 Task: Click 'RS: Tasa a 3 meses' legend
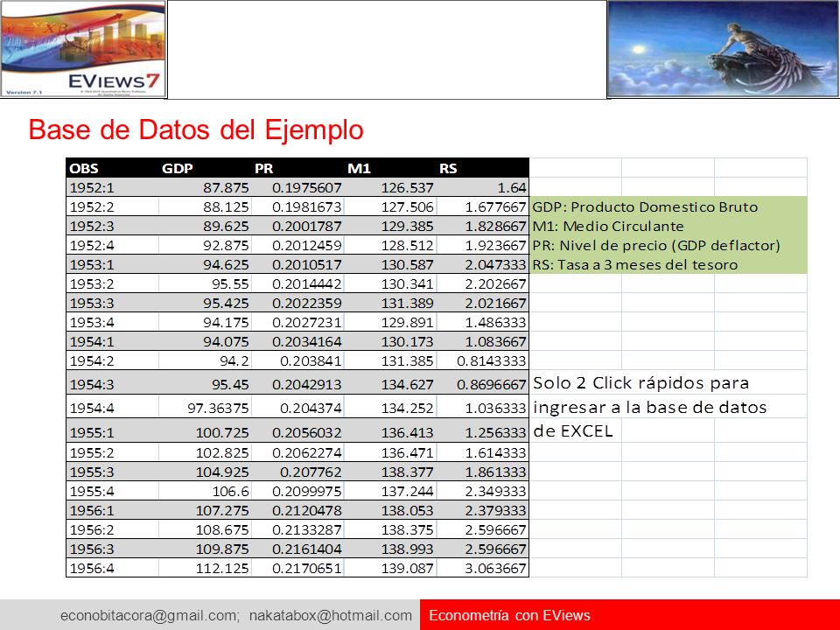(x=635, y=264)
